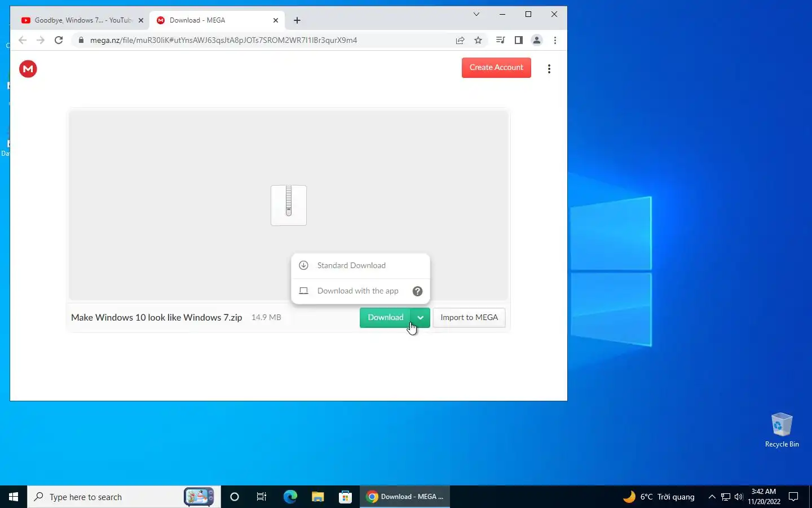812x508 pixels.
Task: Open the weather widget showing 6°C
Action: tap(659, 497)
